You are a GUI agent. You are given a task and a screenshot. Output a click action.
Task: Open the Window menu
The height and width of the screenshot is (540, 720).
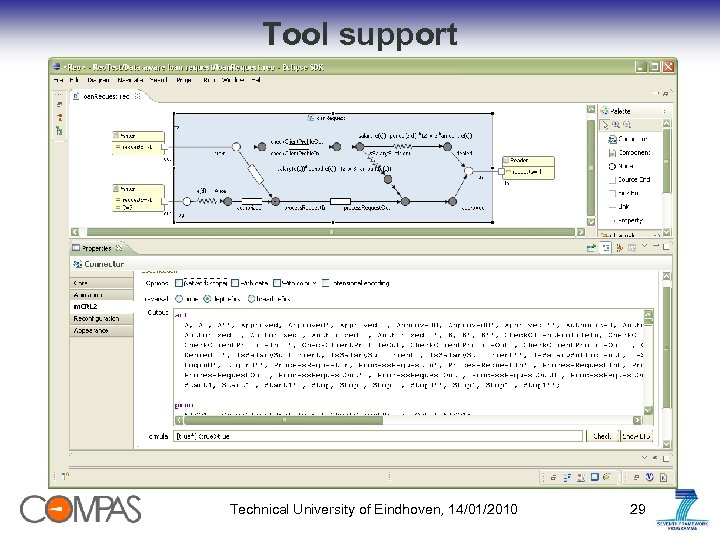click(x=233, y=80)
